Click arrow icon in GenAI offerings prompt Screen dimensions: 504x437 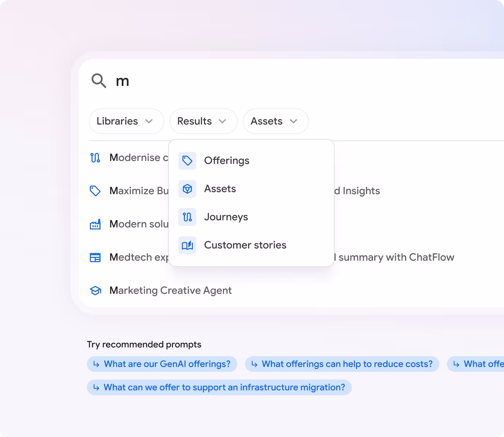click(x=96, y=364)
